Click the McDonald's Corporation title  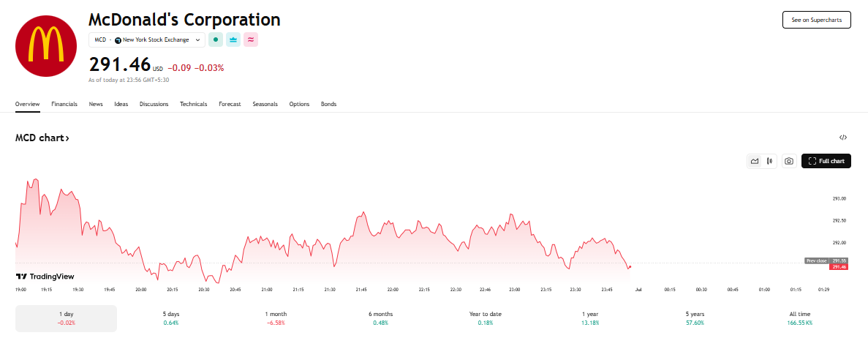click(184, 20)
